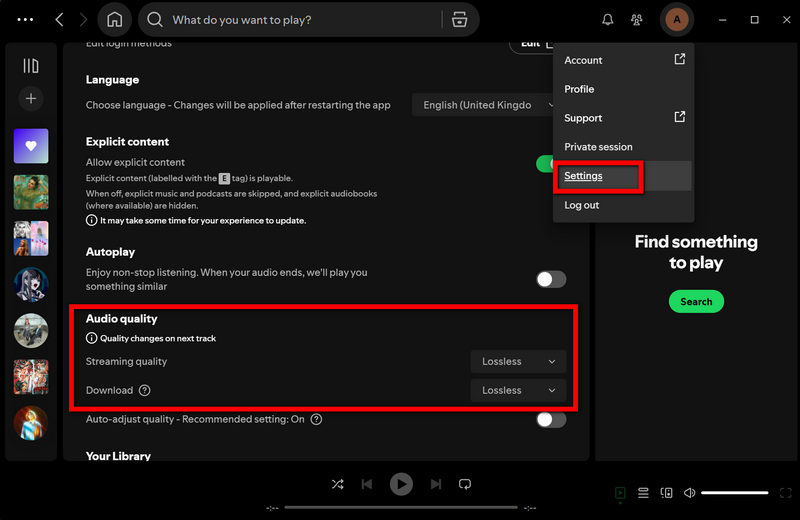
Task: Open the collage cover playlist
Action: [x=31, y=238]
